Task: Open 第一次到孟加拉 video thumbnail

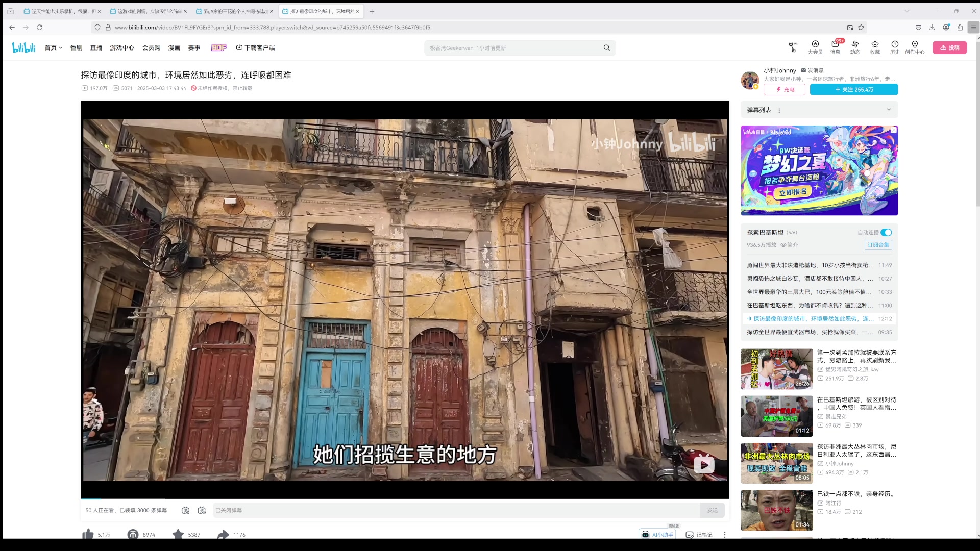Action: pos(777,369)
